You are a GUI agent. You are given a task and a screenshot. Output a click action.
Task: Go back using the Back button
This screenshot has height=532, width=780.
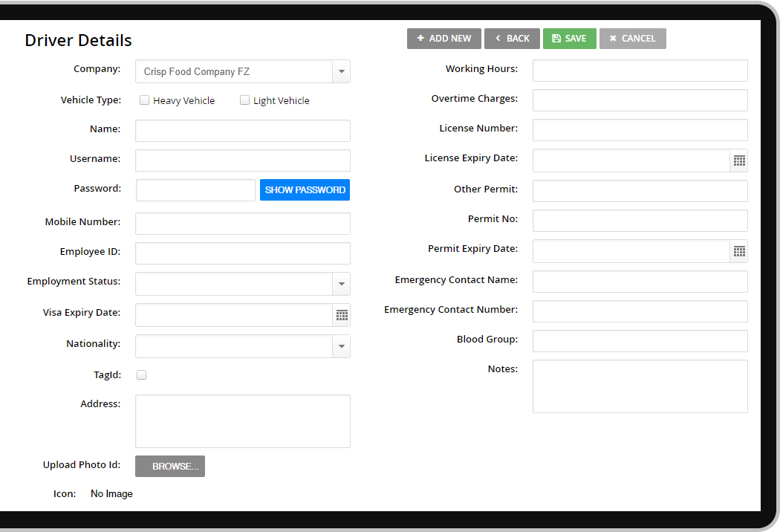[512, 39]
